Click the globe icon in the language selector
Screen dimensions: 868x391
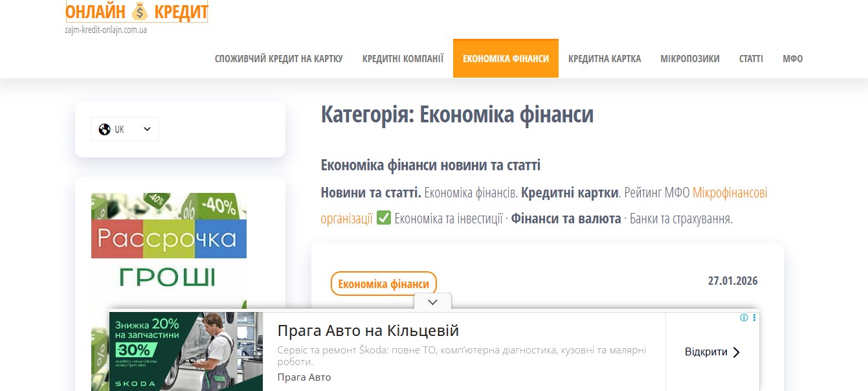coord(106,129)
